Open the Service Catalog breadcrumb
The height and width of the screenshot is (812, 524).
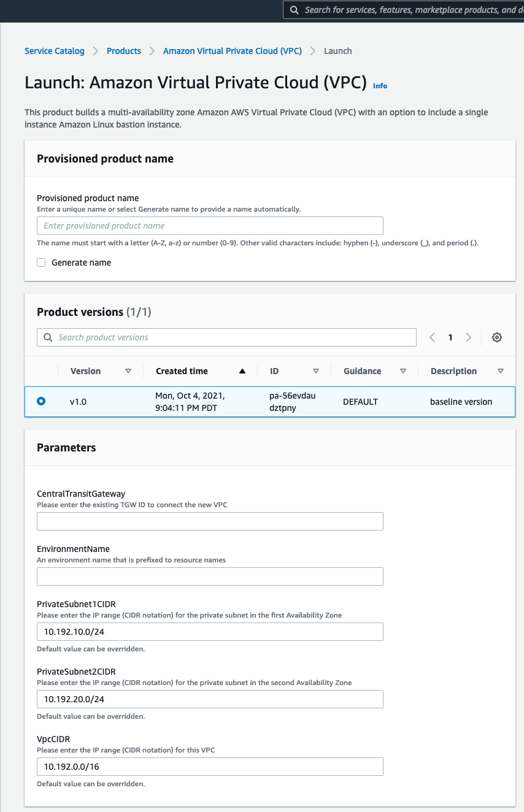(54, 51)
